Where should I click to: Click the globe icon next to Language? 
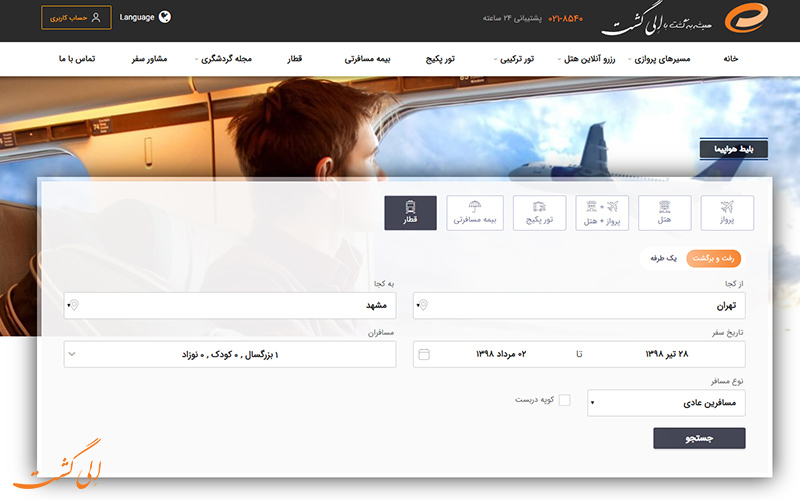pyautogui.click(x=164, y=17)
